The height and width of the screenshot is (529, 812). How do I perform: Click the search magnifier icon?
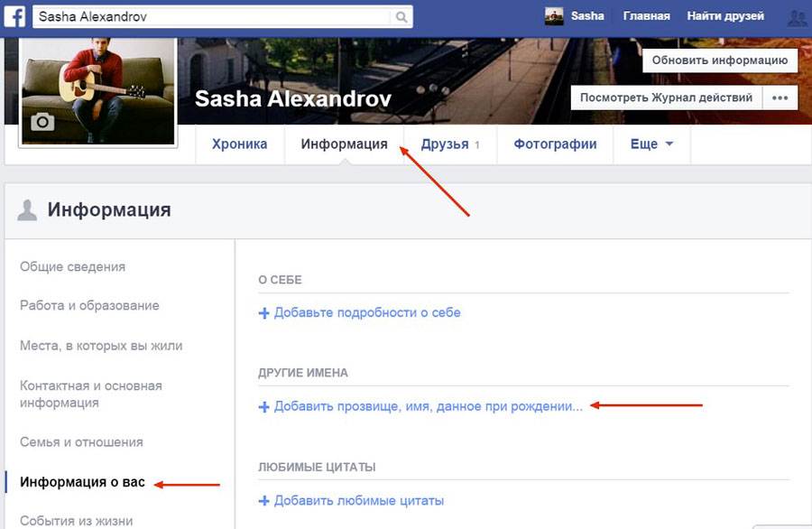[x=401, y=17]
